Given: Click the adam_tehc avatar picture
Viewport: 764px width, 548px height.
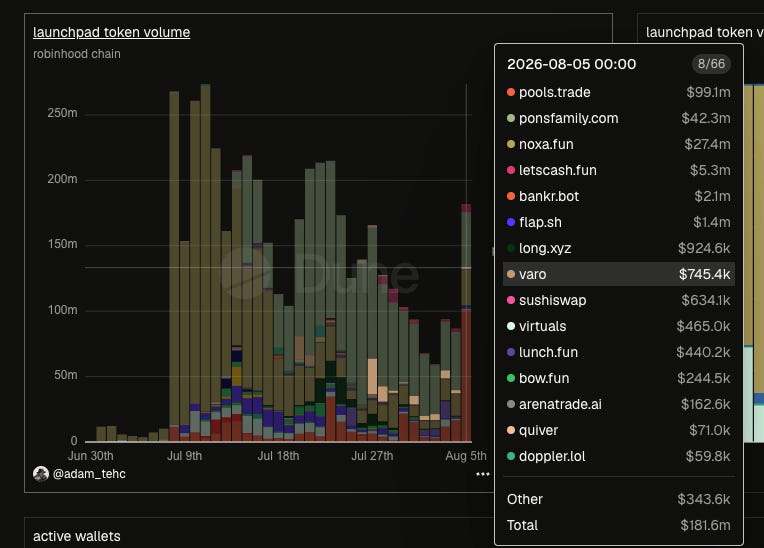Looking at the screenshot, I should [x=41, y=473].
